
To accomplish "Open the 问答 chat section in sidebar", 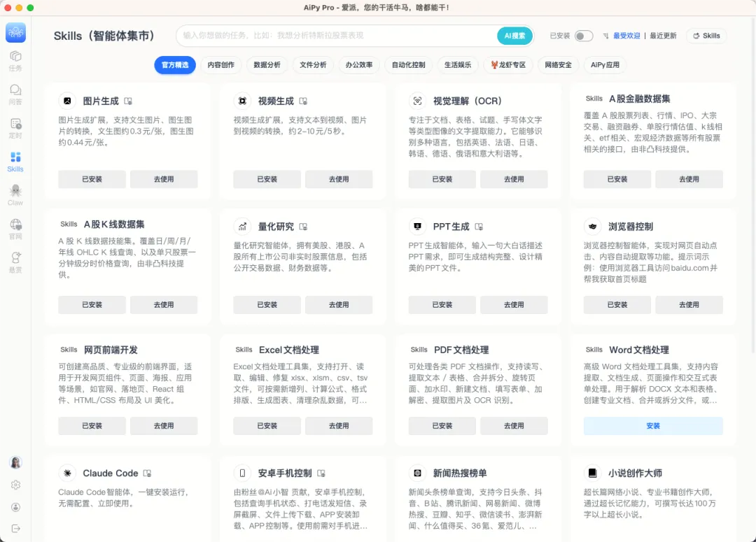I will [15, 95].
